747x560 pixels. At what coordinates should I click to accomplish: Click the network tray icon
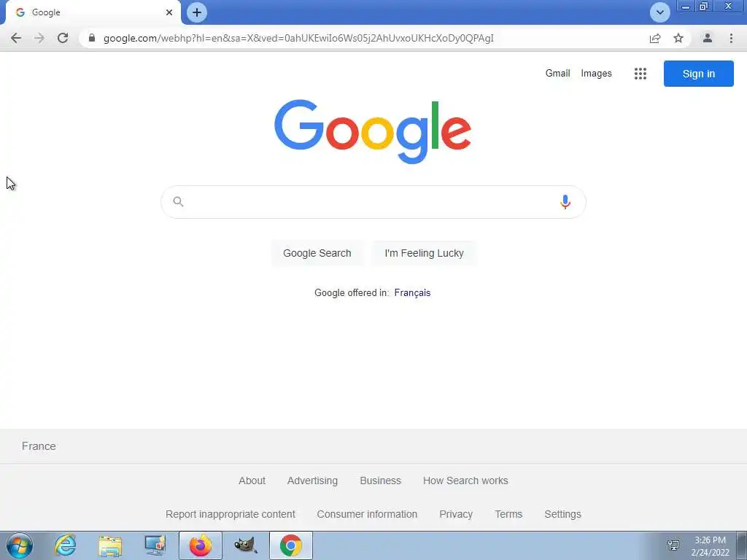[673, 545]
